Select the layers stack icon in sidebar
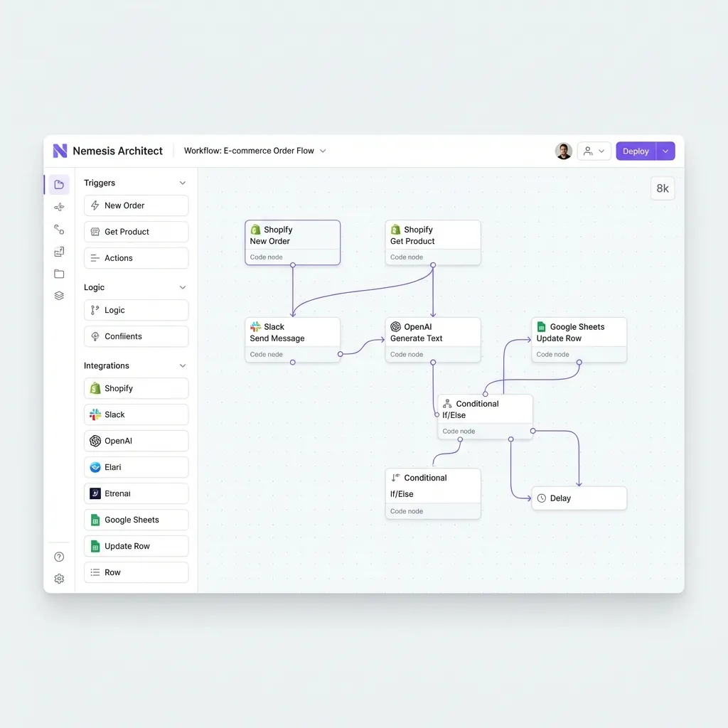This screenshot has height=728, width=728. pyautogui.click(x=59, y=296)
